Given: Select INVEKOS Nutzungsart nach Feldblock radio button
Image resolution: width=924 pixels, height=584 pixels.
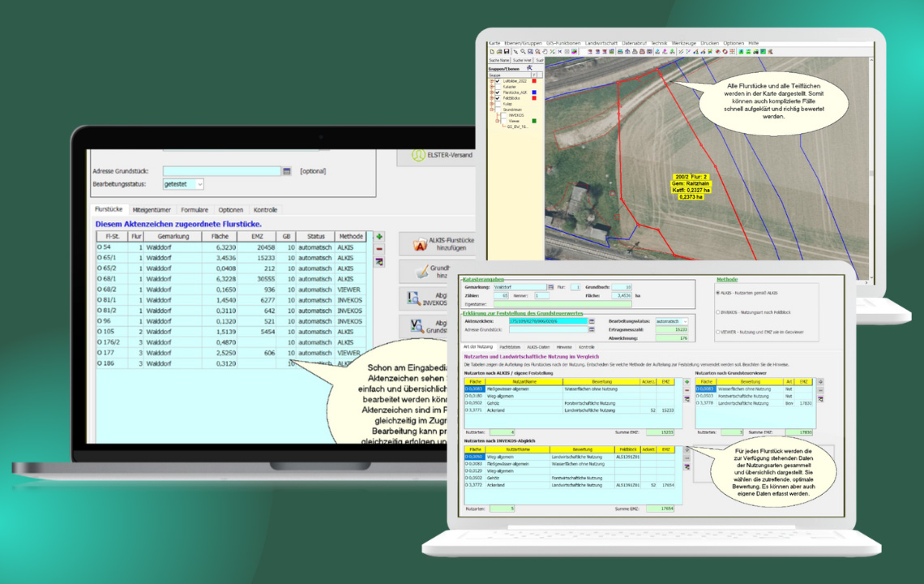Looking at the screenshot, I should (718, 312).
